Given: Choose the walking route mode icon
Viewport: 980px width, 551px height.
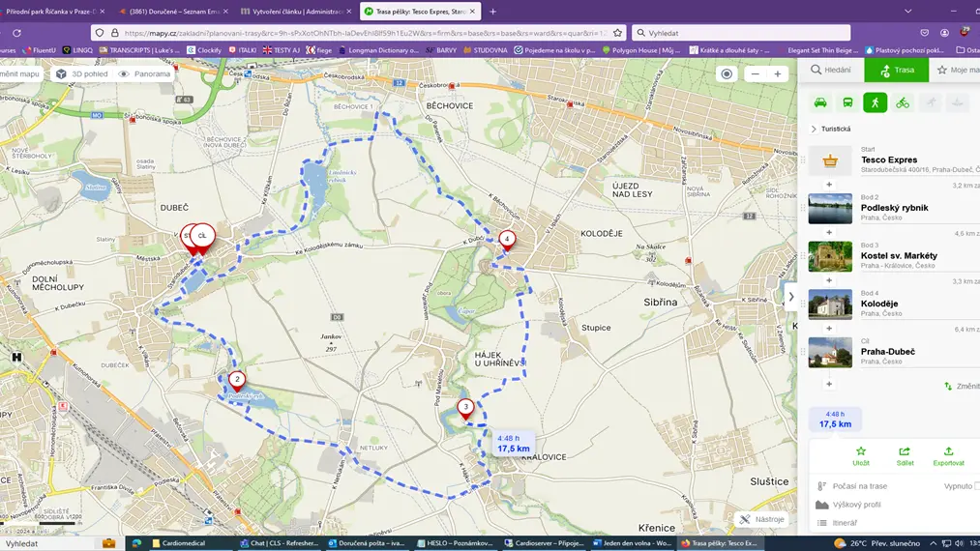Looking at the screenshot, I should (875, 102).
